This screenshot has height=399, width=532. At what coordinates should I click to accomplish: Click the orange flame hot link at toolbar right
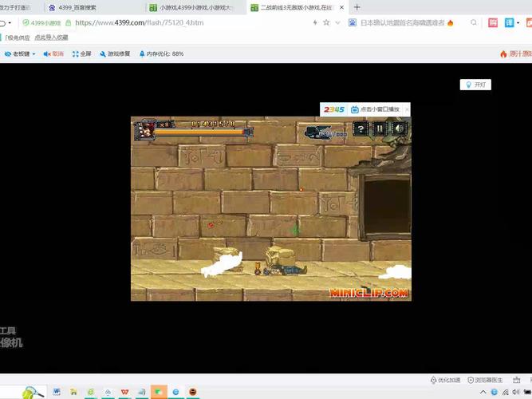[516, 54]
